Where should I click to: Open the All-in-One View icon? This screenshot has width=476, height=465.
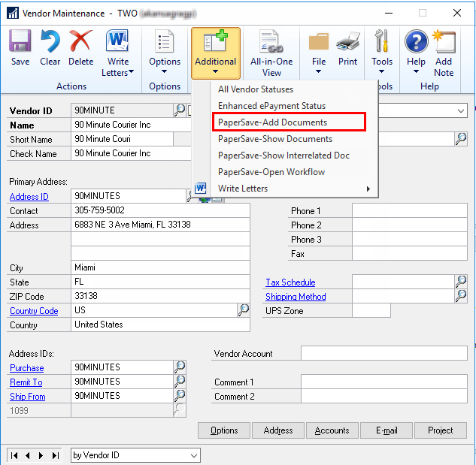[271, 43]
